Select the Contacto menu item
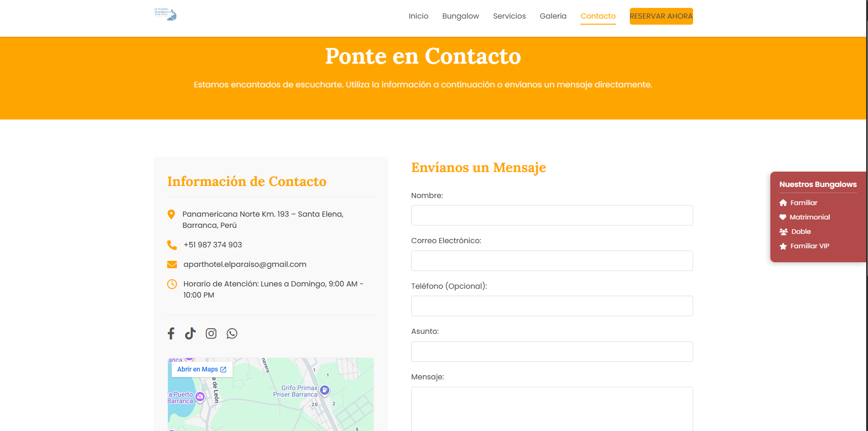This screenshot has width=868, height=431. [x=598, y=16]
